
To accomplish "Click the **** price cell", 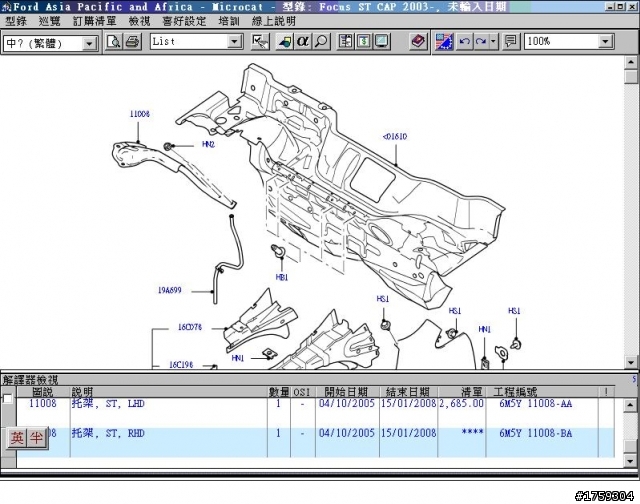I will click(x=472, y=432).
